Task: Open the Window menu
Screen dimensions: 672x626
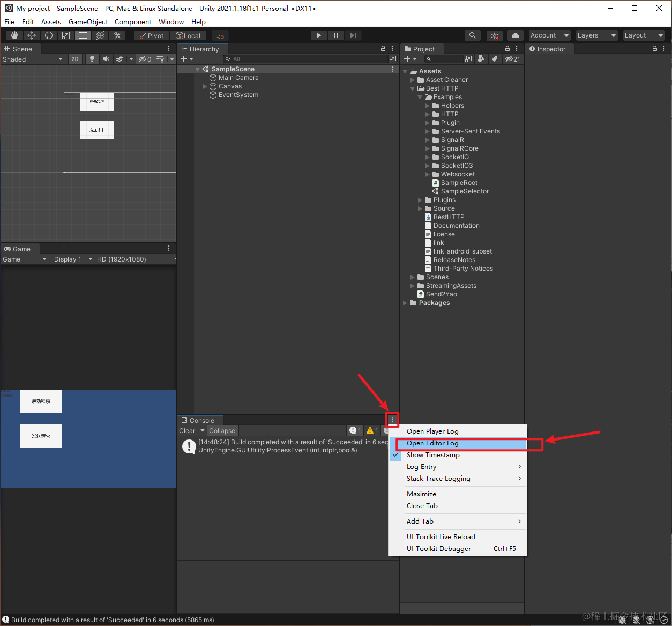Action: (x=171, y=22)
